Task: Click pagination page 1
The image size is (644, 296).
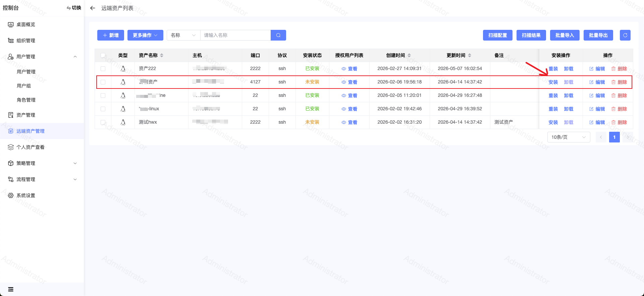Action: click(x=614, y=137)
